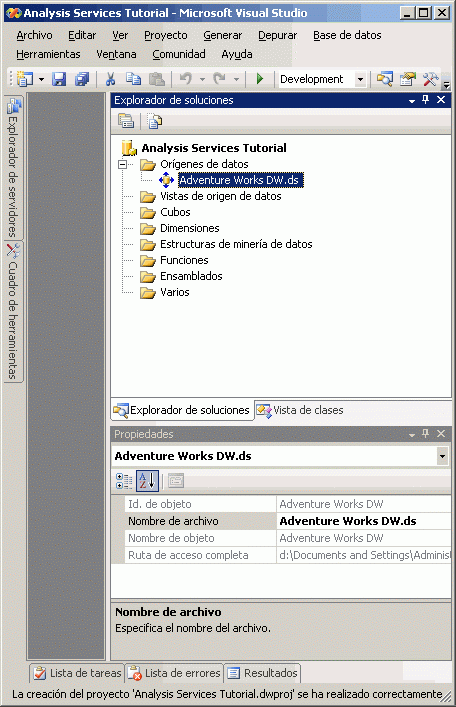Click the New Project toolbar icon

(x=25, y=79)
